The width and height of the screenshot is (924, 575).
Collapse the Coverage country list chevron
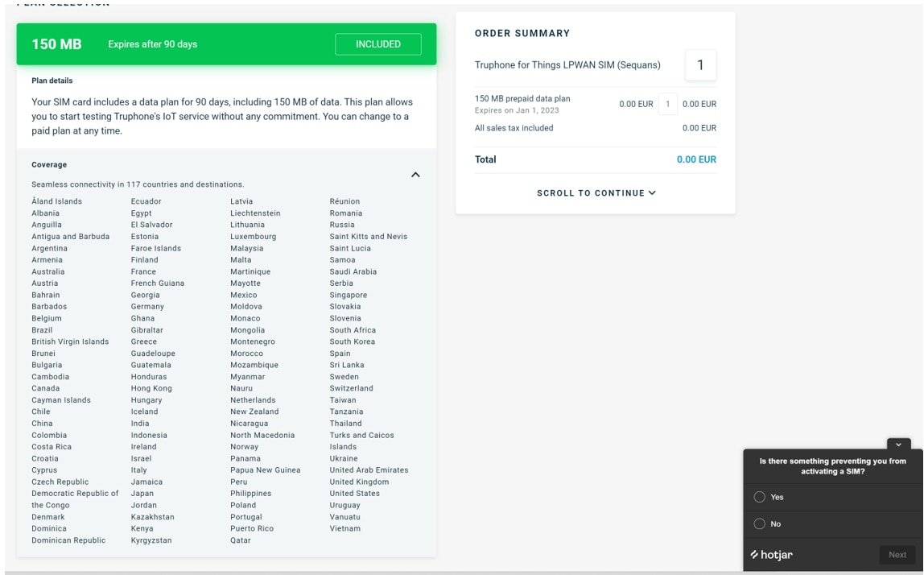pyautogui.click(x=415, y=175)
